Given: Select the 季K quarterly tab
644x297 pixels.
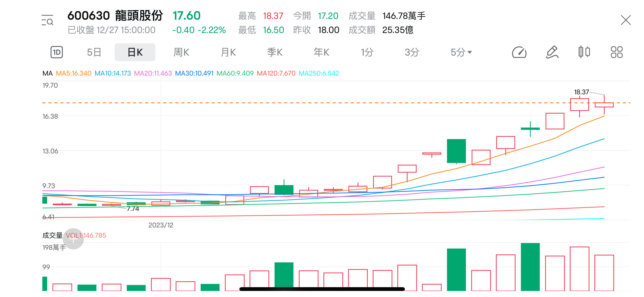Looking at the screenshot, I should [x=275, y=52].
